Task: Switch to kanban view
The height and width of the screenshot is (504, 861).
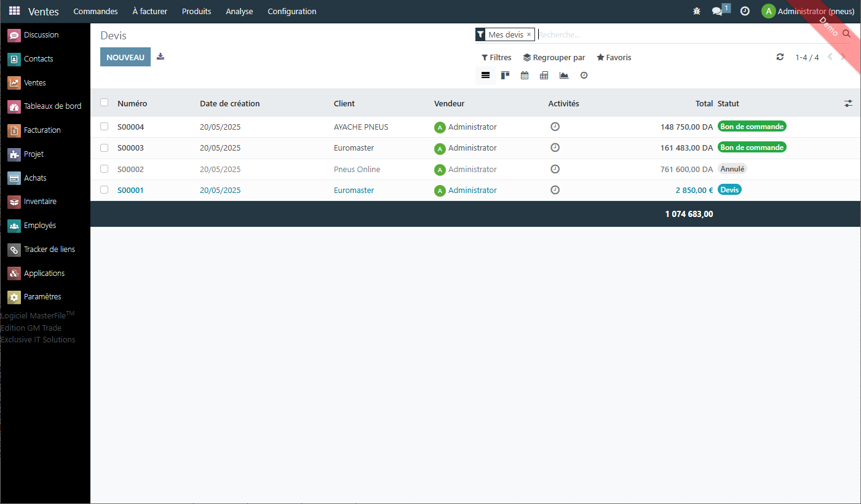Action: [x=505, y=76]
